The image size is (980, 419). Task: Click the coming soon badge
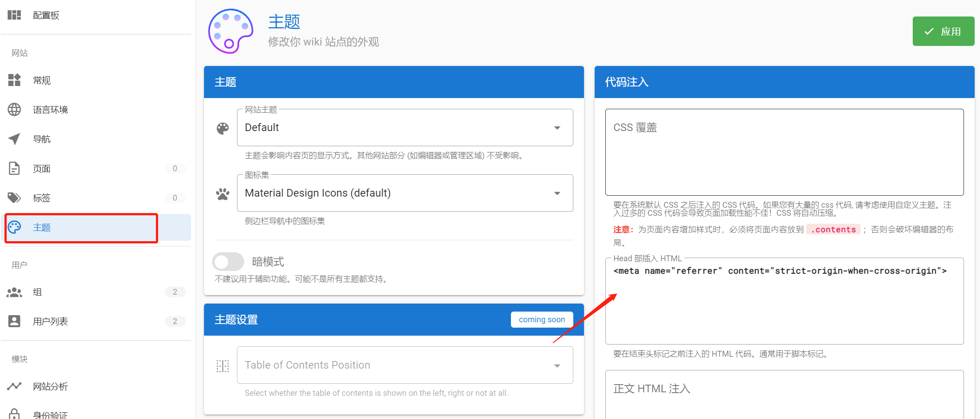[x=542, y=320]
